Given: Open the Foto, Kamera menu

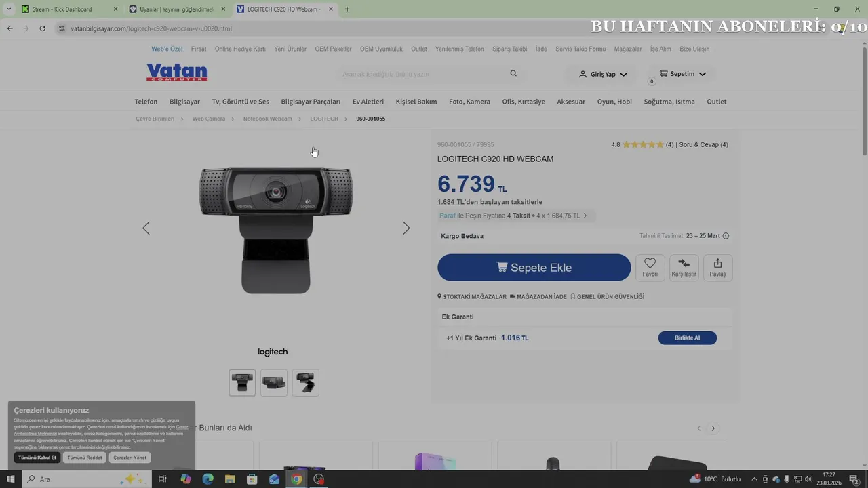Looking at the screenshot, I should [x=469, y=102].
